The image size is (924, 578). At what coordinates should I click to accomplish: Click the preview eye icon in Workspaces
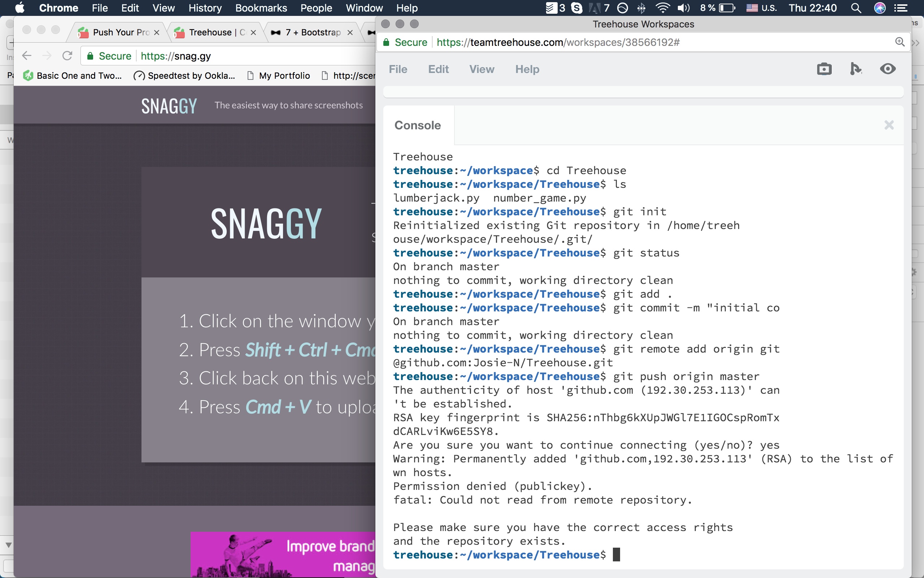(888, 69)
